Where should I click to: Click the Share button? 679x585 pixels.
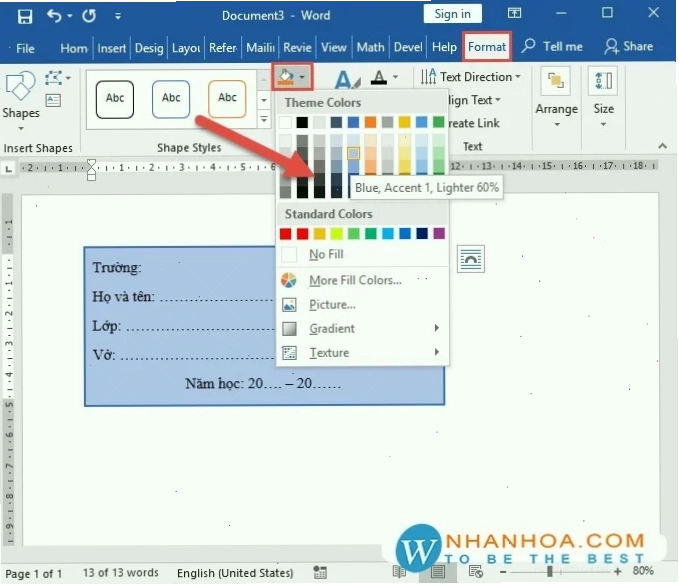click(x=628, y=46)
